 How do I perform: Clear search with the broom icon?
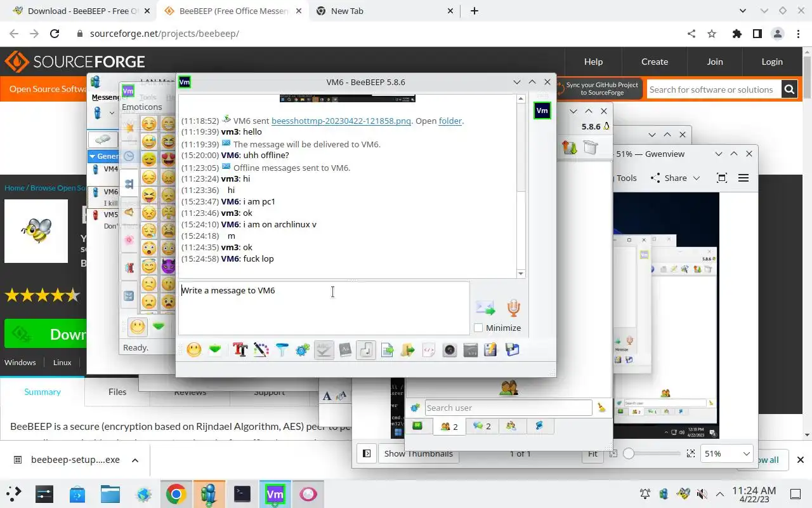601,408
